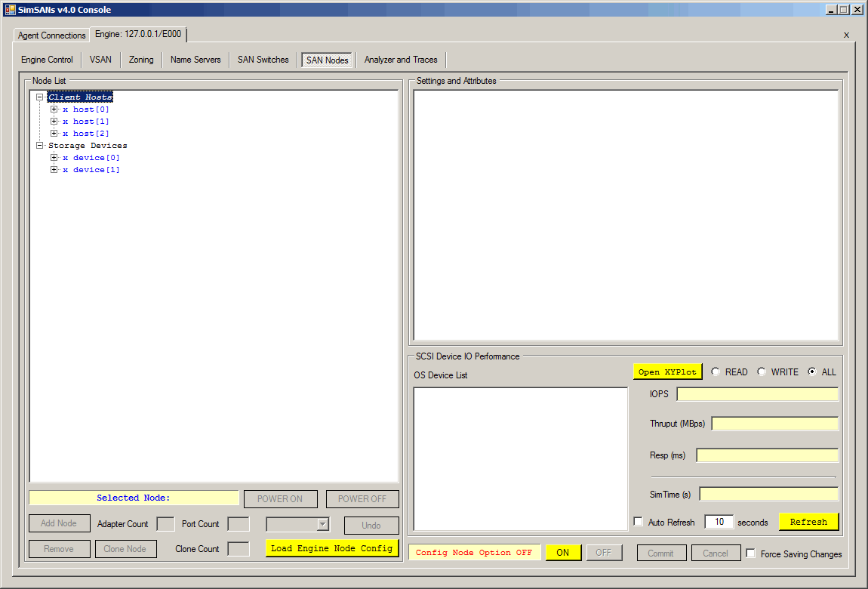
Task: Click the auto refresh seconds field
Action: pos(719,522)
